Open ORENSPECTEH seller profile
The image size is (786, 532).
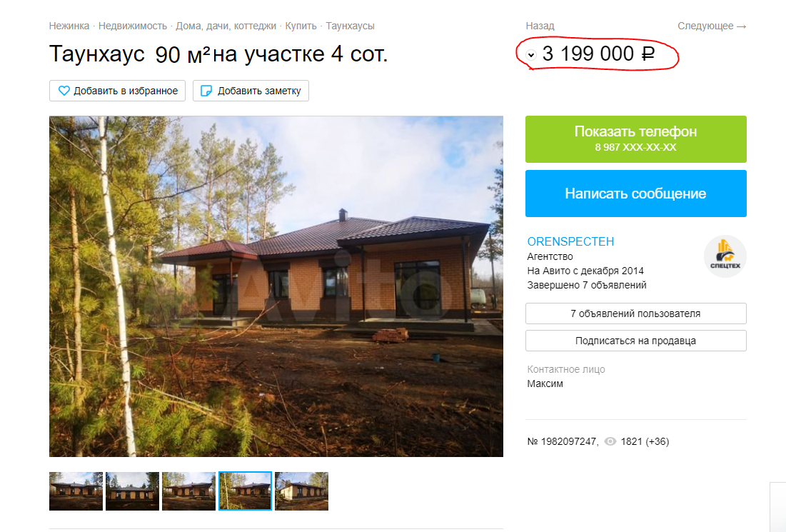coord(570,241)
